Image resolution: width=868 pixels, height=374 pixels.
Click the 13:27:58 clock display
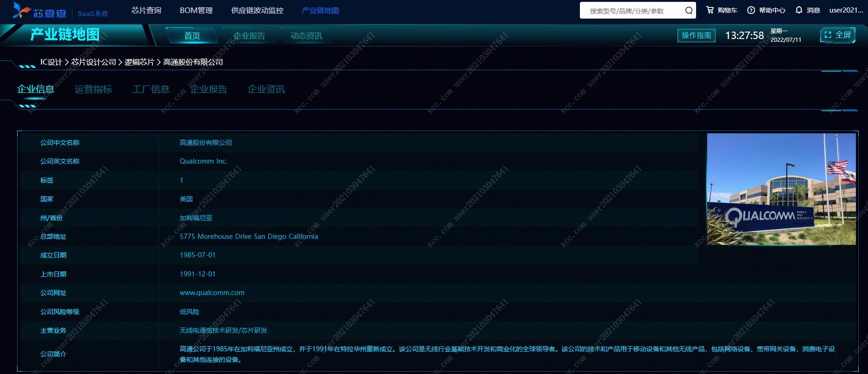[744, 35]
